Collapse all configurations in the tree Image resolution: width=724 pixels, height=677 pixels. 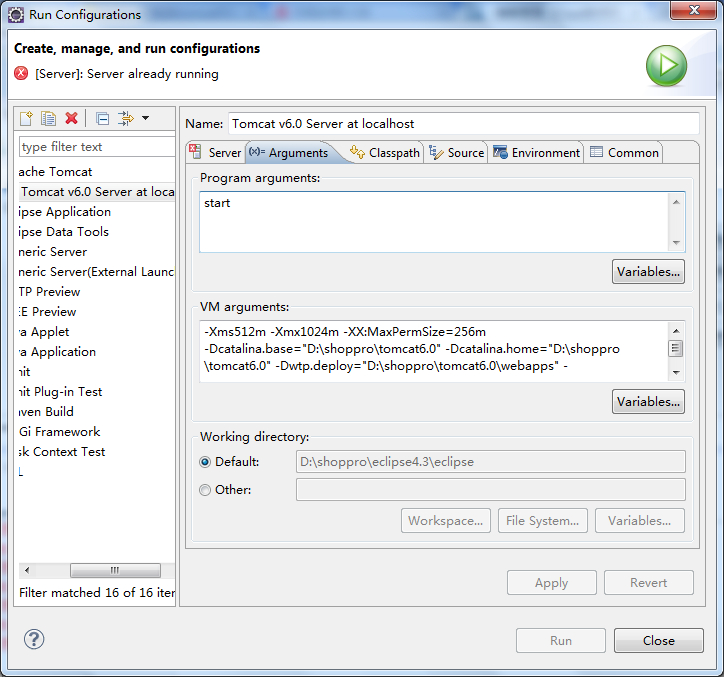click(103, 119)
